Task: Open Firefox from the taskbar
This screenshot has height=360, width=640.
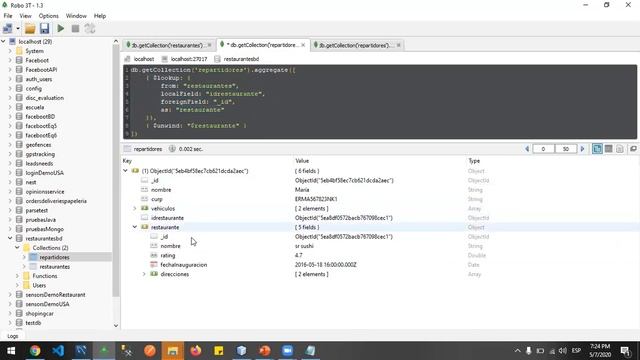Action: [196, 351]
